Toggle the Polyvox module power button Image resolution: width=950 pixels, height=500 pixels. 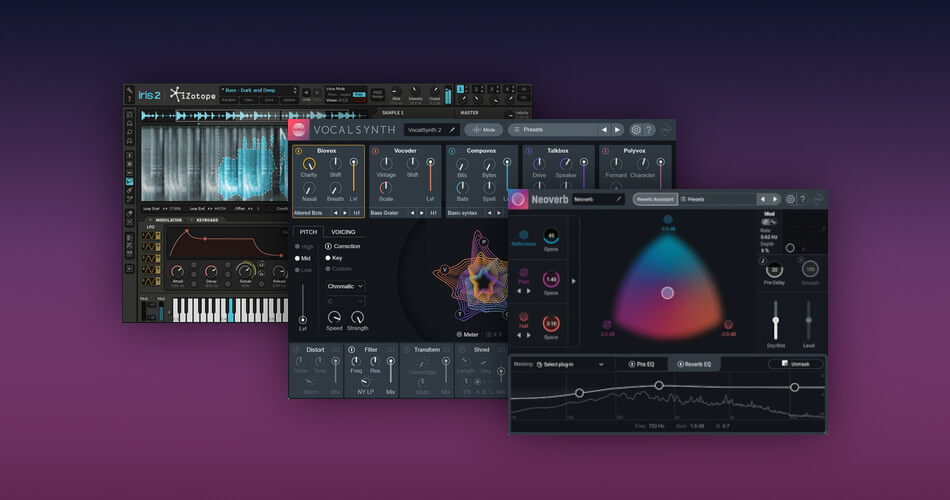[x=605, y=151]
